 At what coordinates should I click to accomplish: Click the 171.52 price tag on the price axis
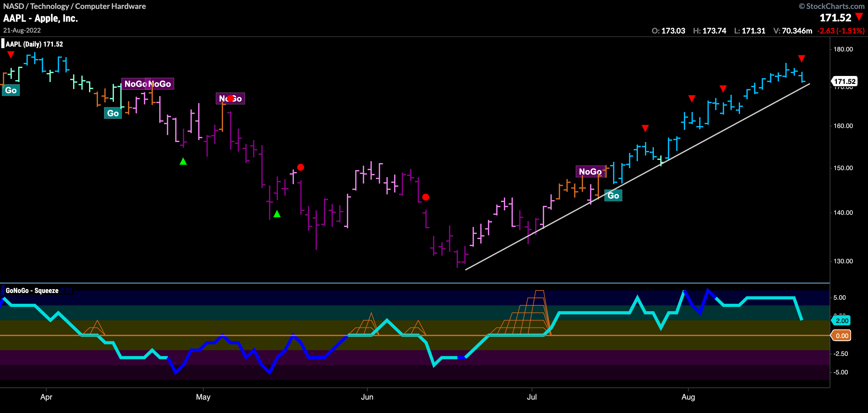pos(844,81)
